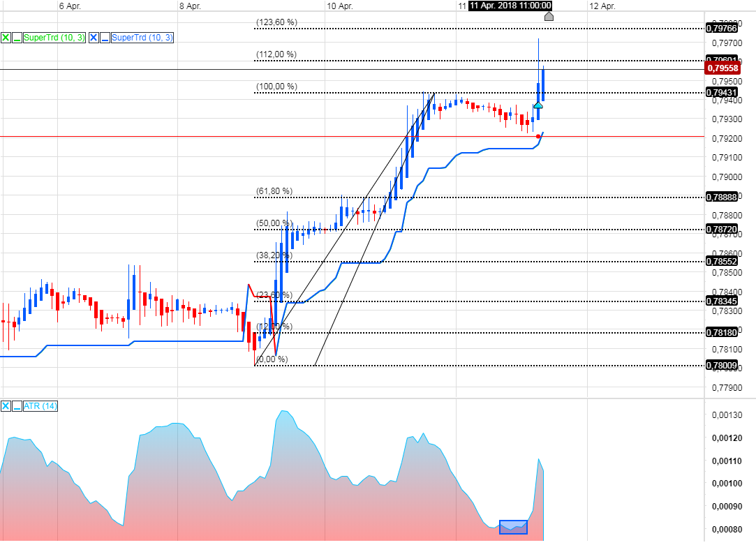Open the ATR (14) settings
Viewport: 756px width, 545px height.
pos(40,406)
